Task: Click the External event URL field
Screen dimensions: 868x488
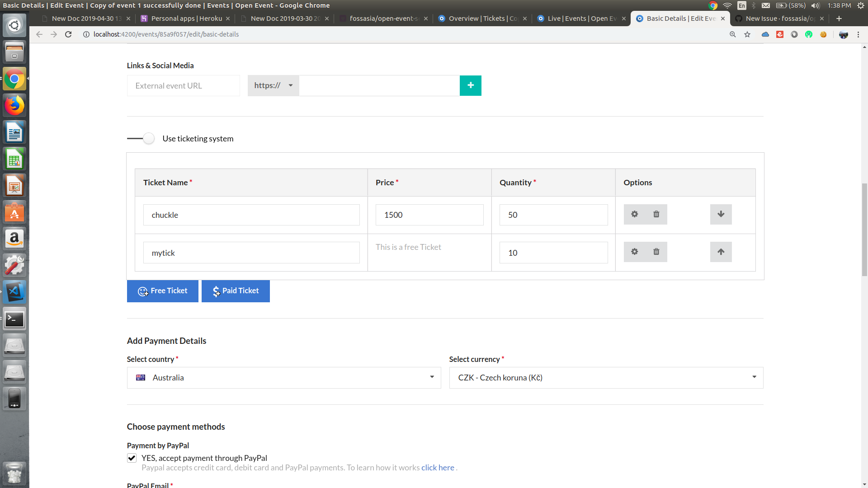Action: (x=183, y=85)
